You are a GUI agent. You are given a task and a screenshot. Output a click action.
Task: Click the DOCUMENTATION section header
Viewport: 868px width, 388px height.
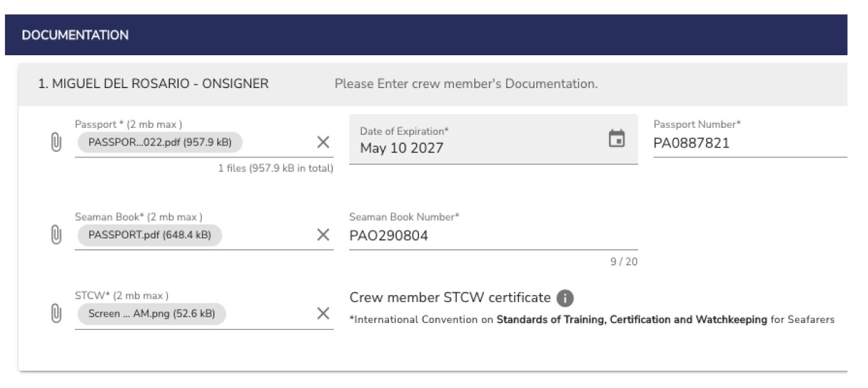click(x=426, y=35)
